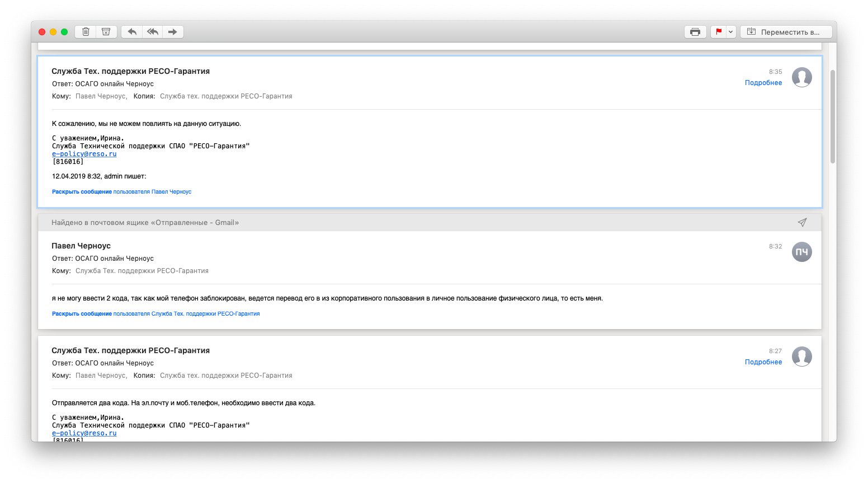
Task: Close the window with the red button
Action: [42, 32]
